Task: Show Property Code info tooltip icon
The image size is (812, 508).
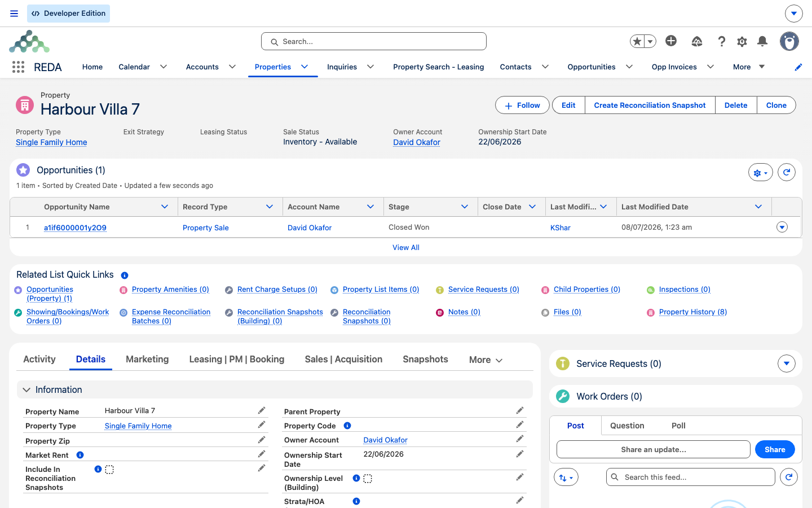Action: 347,426
